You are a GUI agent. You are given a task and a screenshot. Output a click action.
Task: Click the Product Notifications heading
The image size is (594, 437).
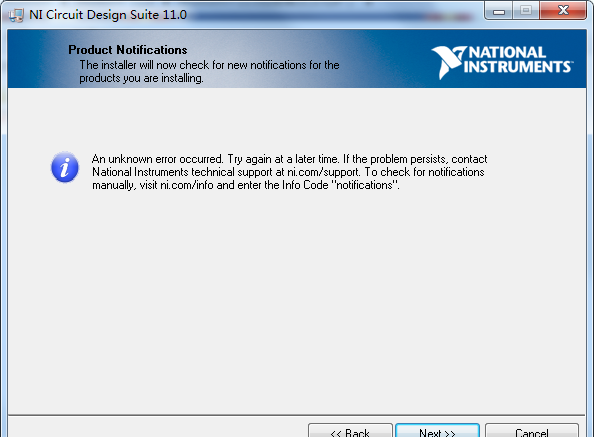coord(128,50)
